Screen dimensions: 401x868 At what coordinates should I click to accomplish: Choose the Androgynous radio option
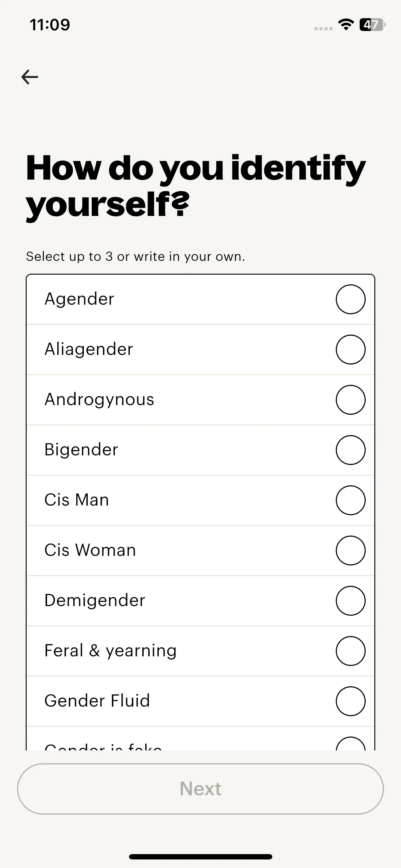click(350, 400)
